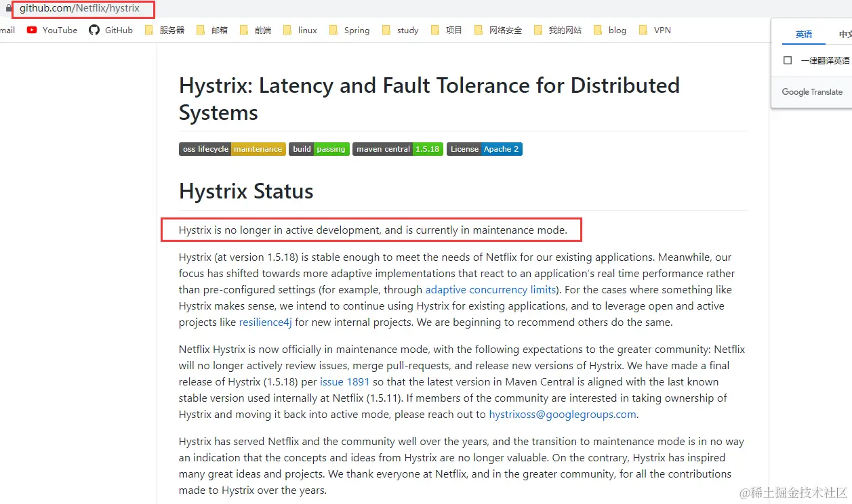This screenshot has width=852, height=504.
Task: Switch to the 中文 translate tab
Action: (x=845, y=34)
